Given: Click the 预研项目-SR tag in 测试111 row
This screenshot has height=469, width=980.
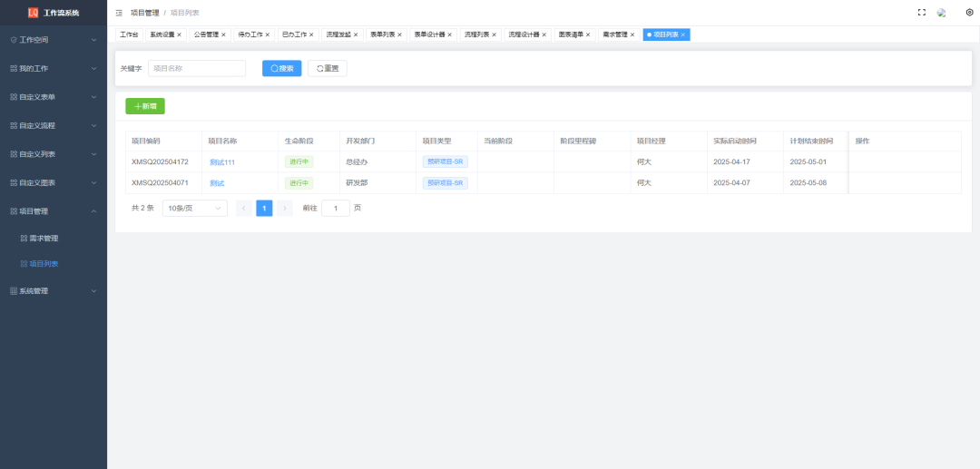Looking at the screenshot, I should 445,161.
